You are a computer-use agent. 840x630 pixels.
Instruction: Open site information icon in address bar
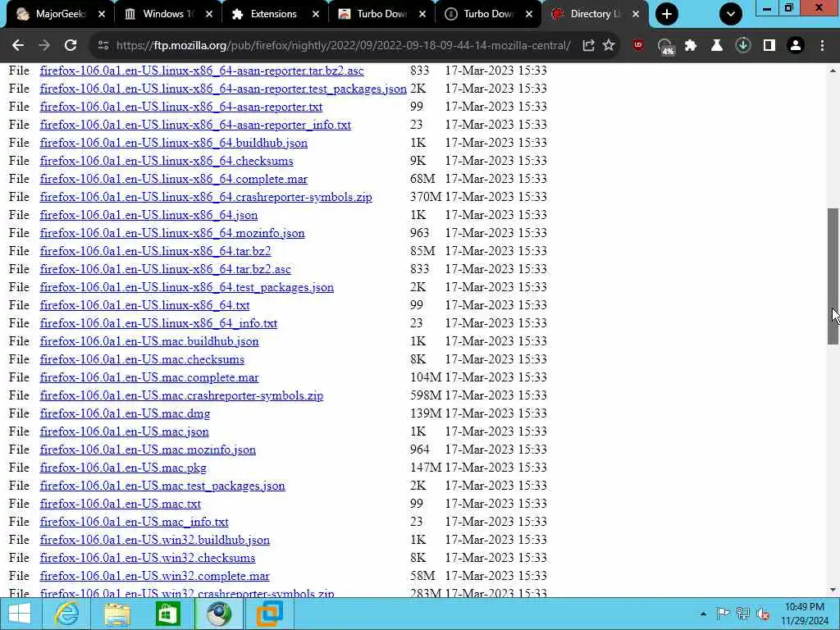(103, 46)
